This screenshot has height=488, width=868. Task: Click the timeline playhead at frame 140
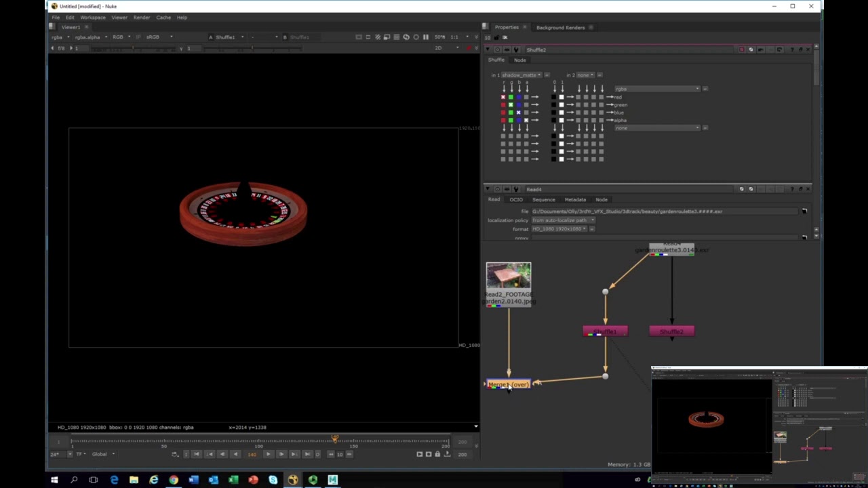coord(334,441)
